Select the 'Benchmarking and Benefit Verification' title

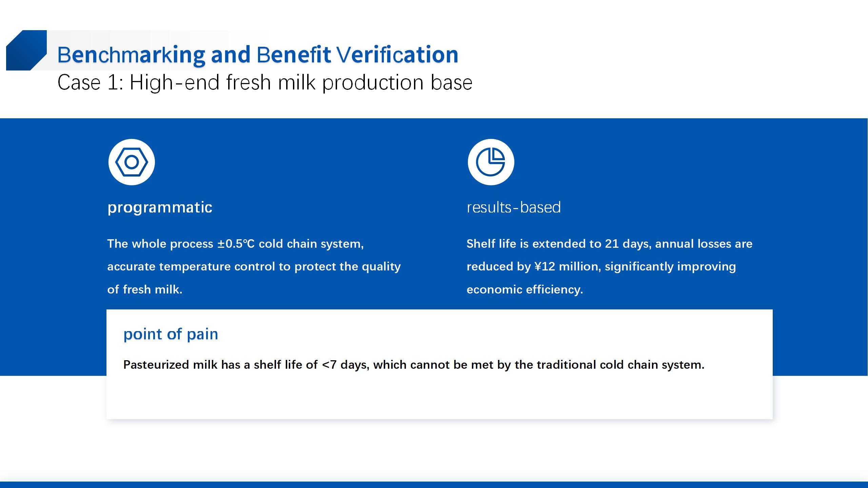tap(258, 55)
